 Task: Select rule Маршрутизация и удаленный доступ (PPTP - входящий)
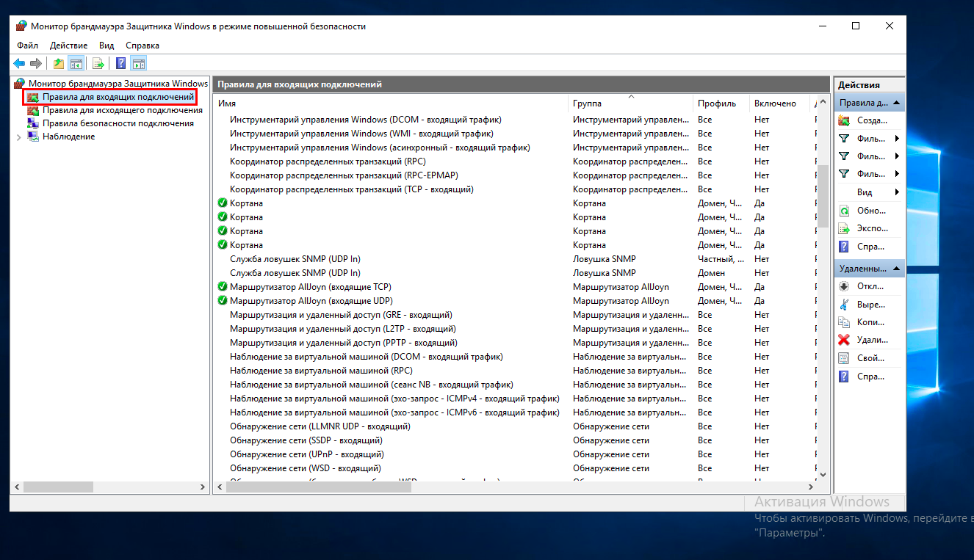pyautogui.click(x=343, y=343)
